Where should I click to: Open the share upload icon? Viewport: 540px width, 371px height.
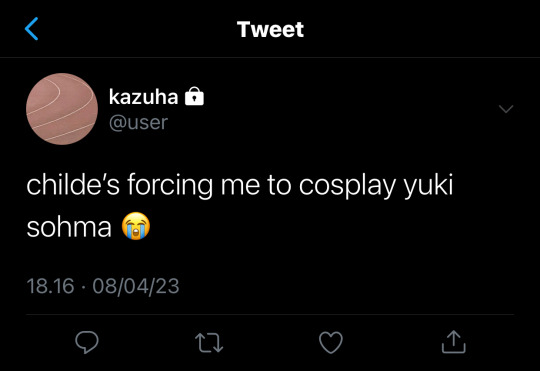[454, 341]
